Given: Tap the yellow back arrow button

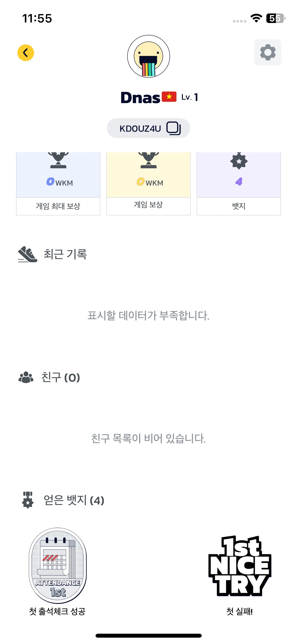Looking at the screenshot, I should (26, 53).
